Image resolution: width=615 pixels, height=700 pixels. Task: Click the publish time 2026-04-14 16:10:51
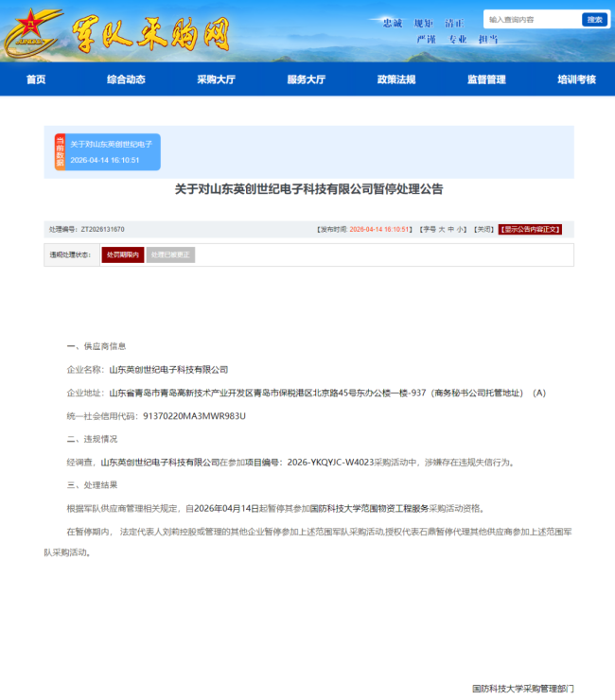click(x=379, y=230)
